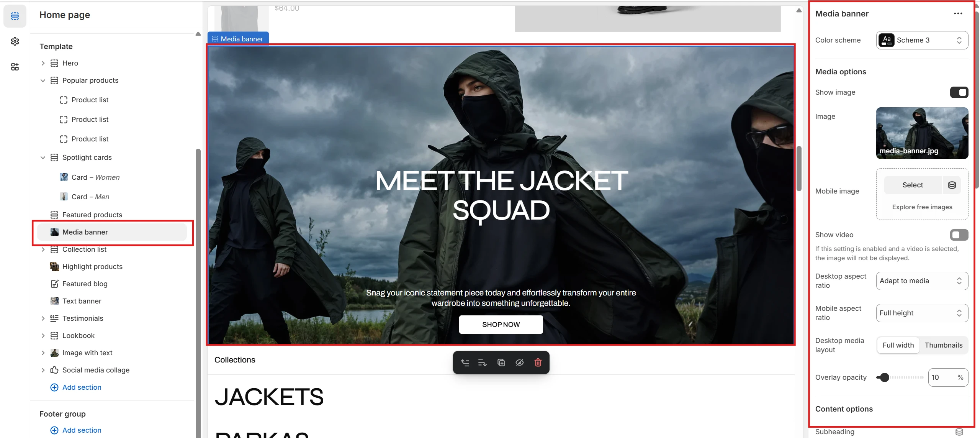Click the SHOP NOW banner button
This screenshot has width=980, height=438.
pyautogui.click(x=501, y=325)
